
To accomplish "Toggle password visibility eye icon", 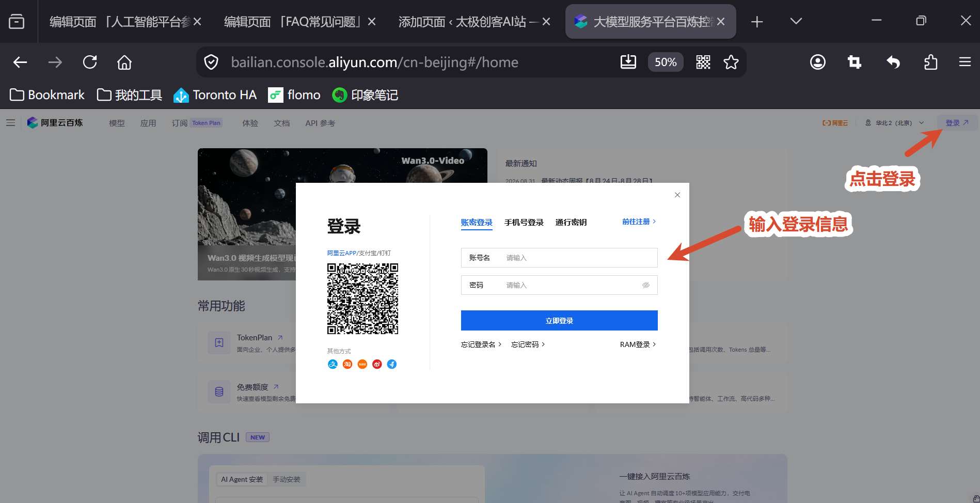I will [645, 285].
